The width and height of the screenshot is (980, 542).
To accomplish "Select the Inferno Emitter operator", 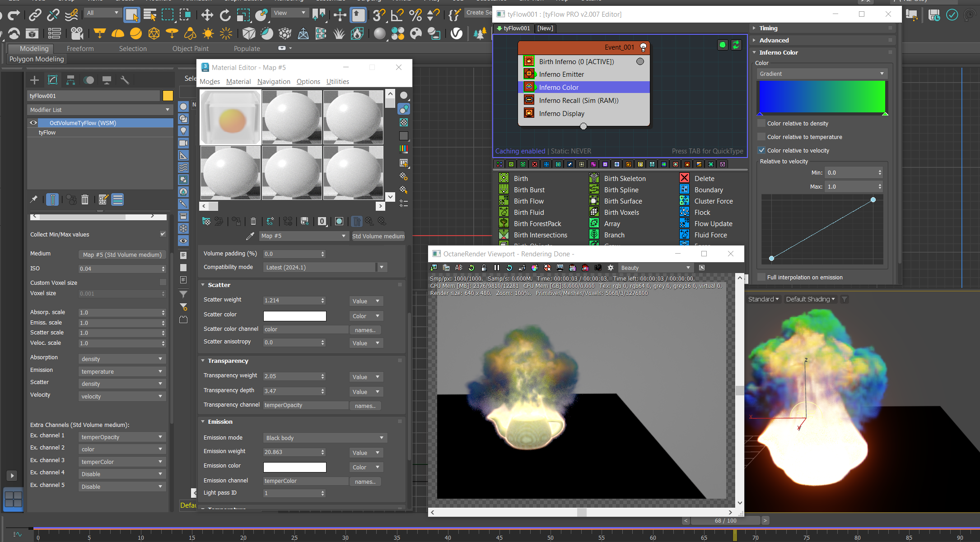I will tap(561, 74).
